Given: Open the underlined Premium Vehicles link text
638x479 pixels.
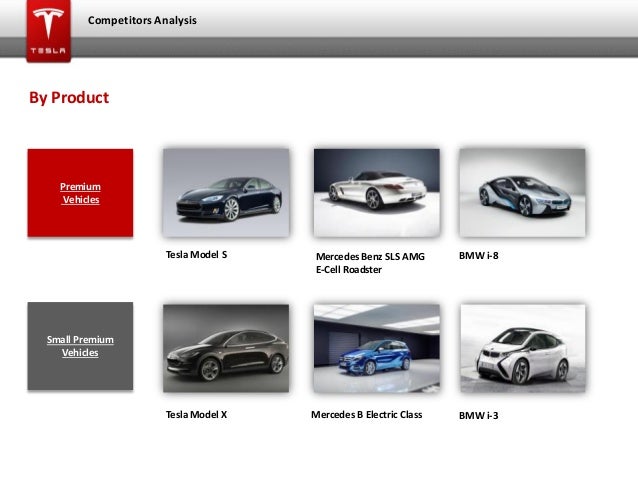Looking at the screenshot, I should click(80, 193).
